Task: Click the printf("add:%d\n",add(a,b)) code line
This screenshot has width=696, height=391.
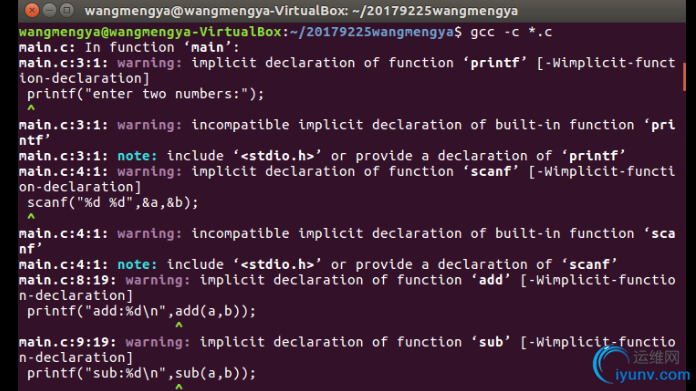Action: [x=142, y=312]
